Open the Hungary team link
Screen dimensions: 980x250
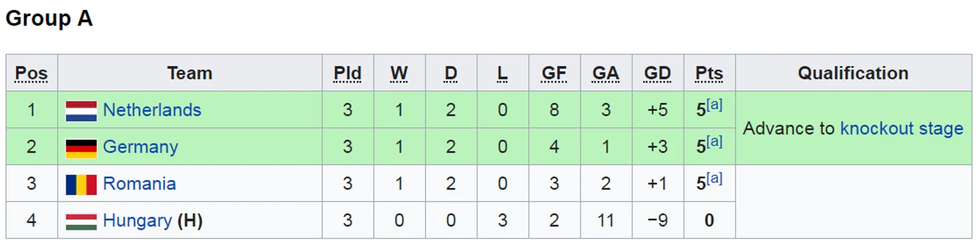(x=137, y=221)
